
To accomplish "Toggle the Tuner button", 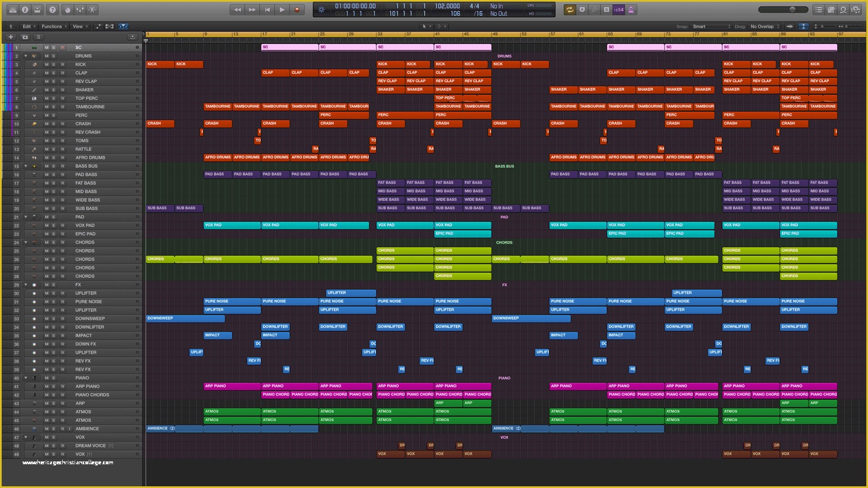I will pyautogui.click(x=594, y=10).
